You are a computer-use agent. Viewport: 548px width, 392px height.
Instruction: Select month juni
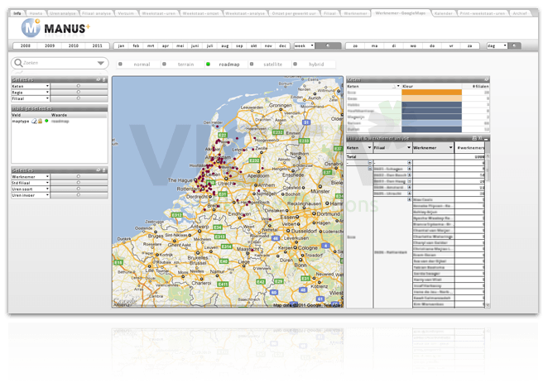point(195,45)
